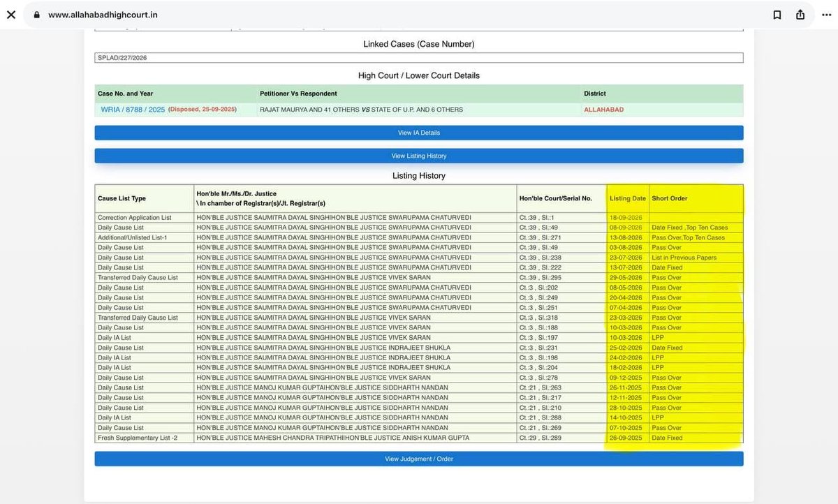
Task: Click short order Pass Over,Top Ten Cases
Action: [x=689, y=237]
